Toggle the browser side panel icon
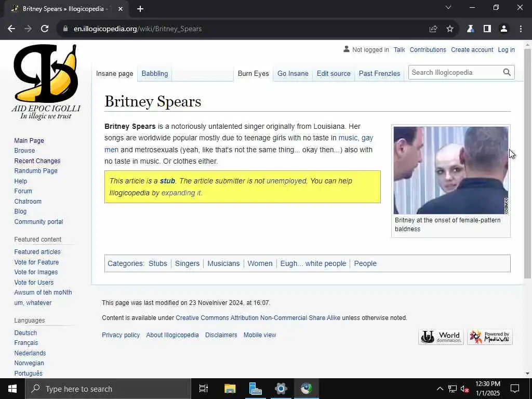532x399 pixels. [487, 29]
